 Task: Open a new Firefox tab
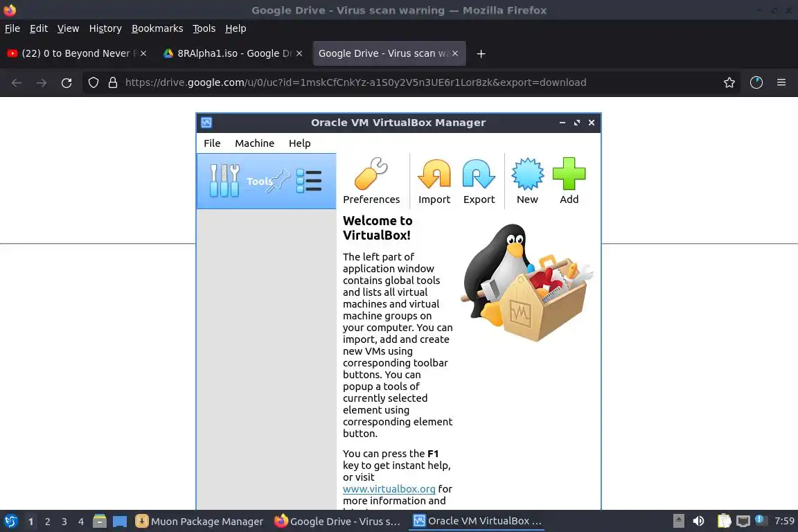pos(481,53)
